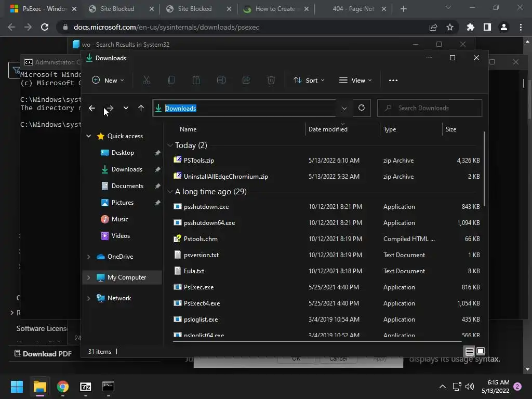The height and width of the screenshot is (399, 532).
Task: Select Documents in navigation pane
Action: 127,186
